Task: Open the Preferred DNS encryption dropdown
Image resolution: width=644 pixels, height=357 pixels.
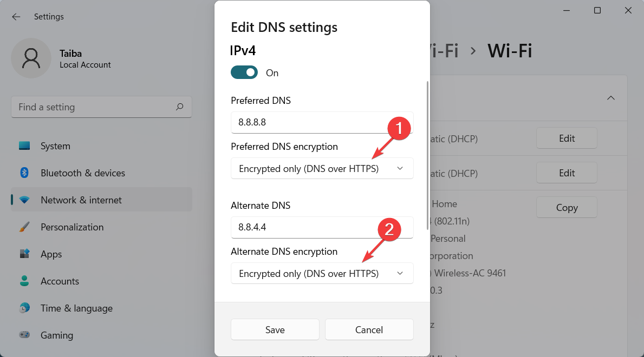Action: click(x=322, y=168)
